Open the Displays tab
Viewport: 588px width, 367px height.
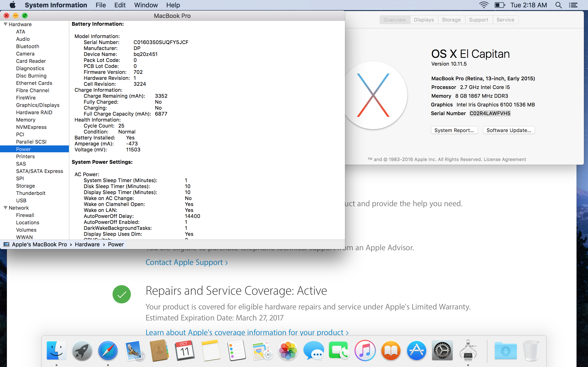424,20
